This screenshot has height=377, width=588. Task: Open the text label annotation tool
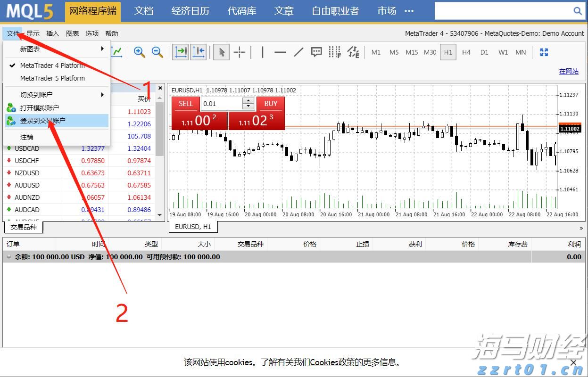click(316, 52)
